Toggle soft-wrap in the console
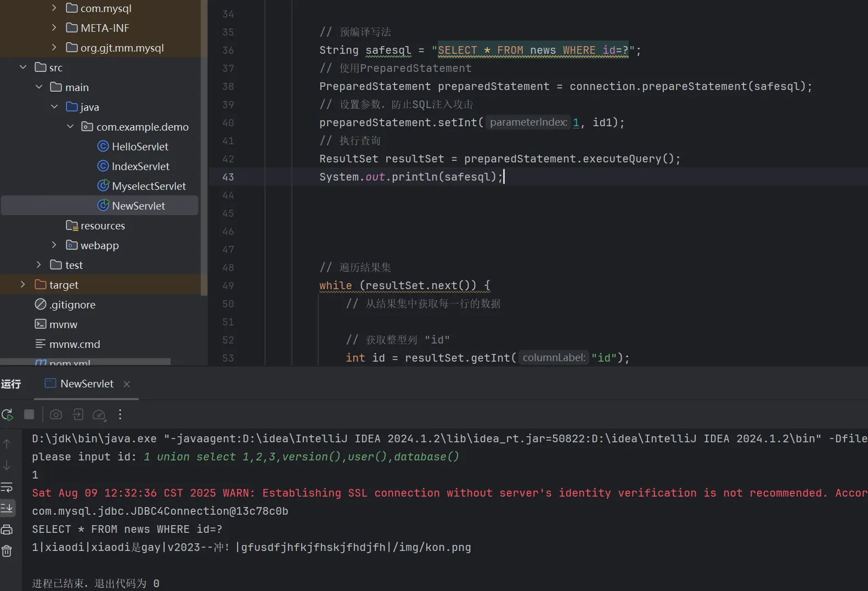The width and height of the screenshot is (868, 591). click(x=7, y=487)
